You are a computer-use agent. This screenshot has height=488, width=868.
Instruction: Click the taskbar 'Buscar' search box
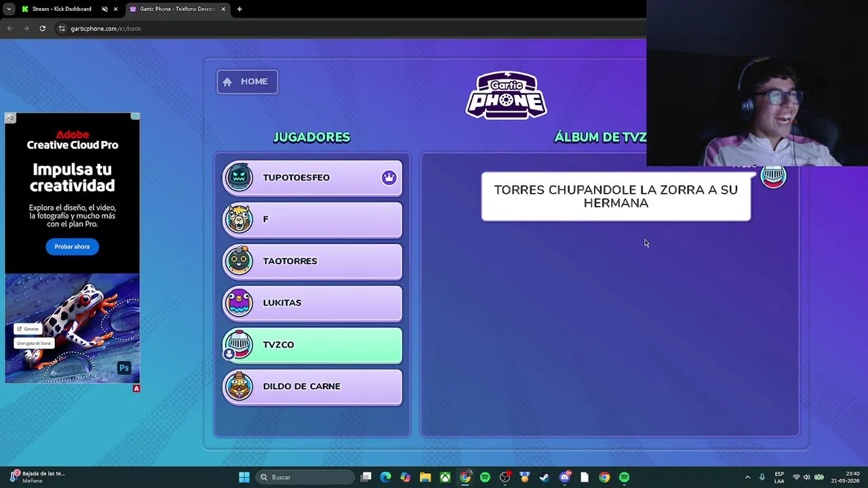click(304, 477)
